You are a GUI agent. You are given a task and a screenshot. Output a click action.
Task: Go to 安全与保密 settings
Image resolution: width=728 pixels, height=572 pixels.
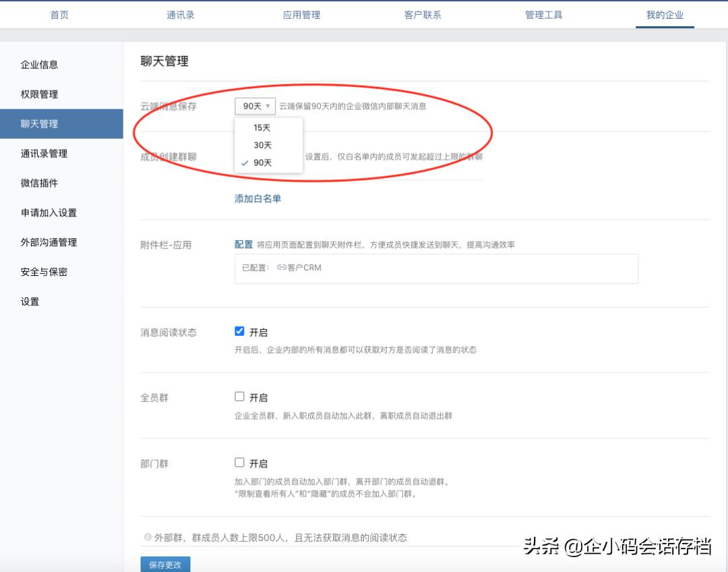click(x=40, y=272)
